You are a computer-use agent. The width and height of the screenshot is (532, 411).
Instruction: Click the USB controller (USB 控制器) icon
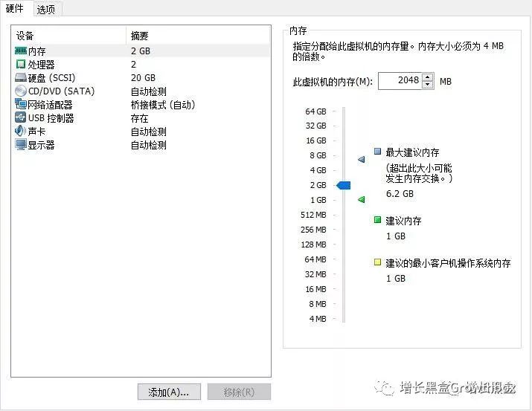click(21, 117)
